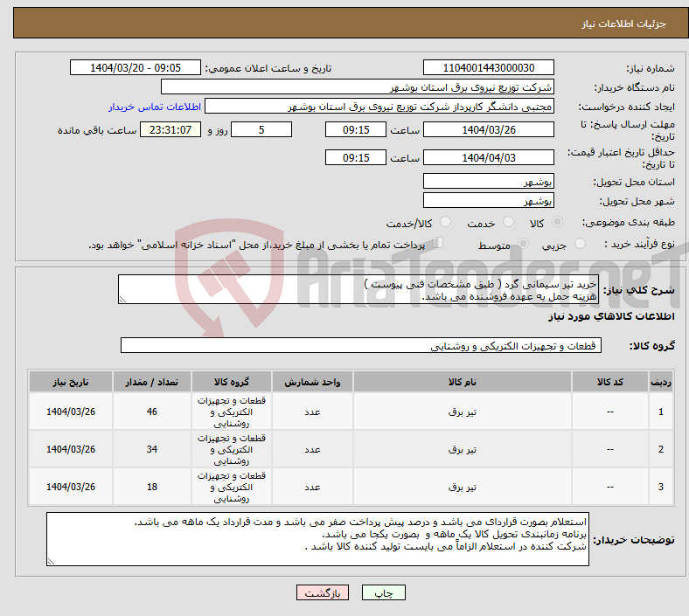The image size is (689, 616).
Task: Click the delivery city field بوشهر
Action: 488,200
